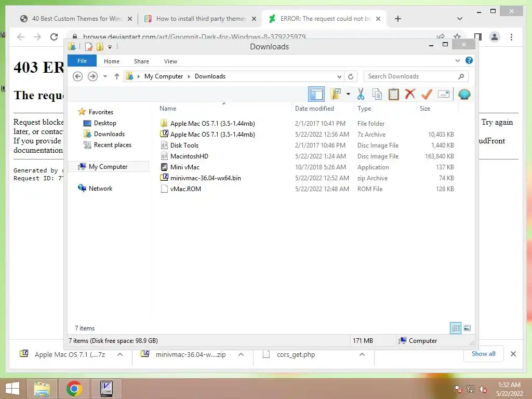Open the Share ribbon tab
Screen dimensions: 532x399
point(141,61)
